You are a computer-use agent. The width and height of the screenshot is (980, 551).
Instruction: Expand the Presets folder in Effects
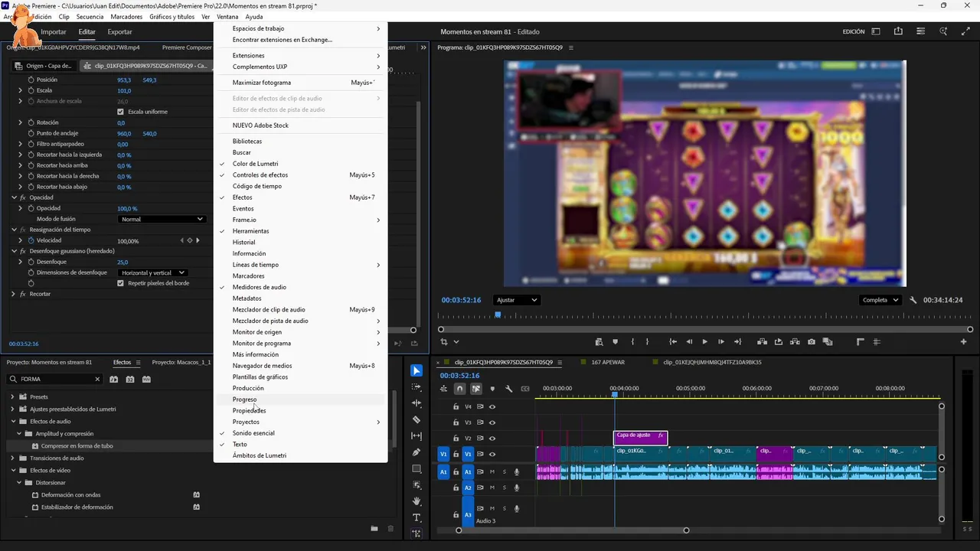click(x=13, y=396)
